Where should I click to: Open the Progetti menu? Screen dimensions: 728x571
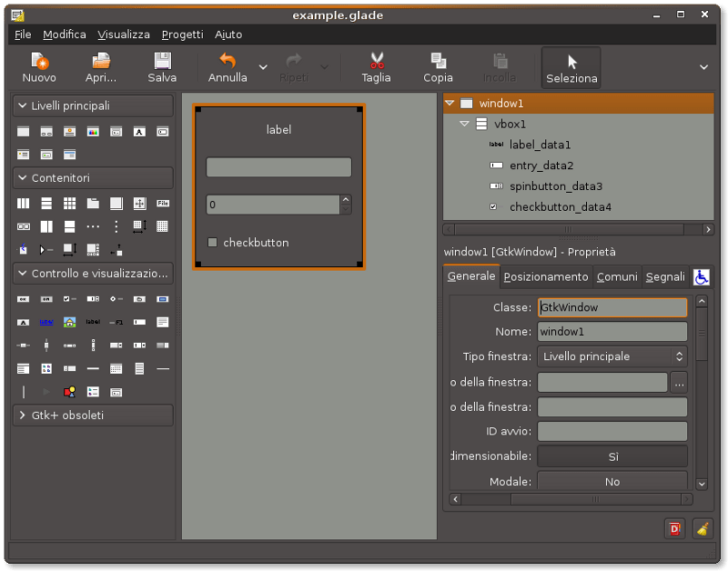[181, 35]
